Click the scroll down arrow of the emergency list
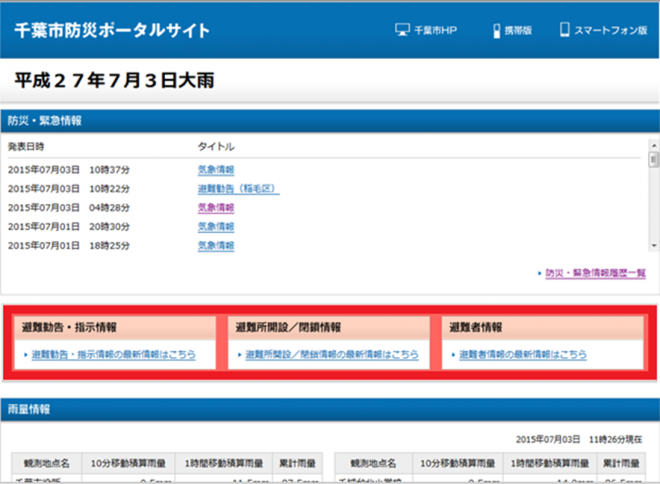660x484 pixels. coord(654,246)
